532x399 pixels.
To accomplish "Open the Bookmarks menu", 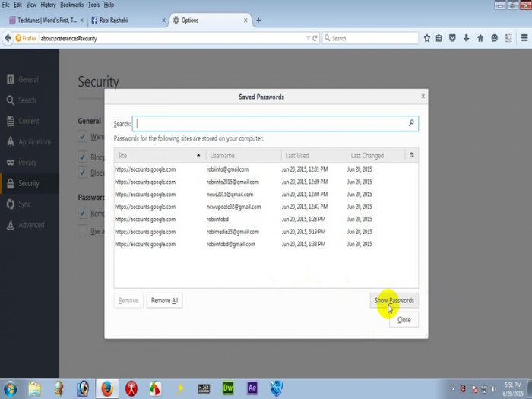I will coord(71,5).
